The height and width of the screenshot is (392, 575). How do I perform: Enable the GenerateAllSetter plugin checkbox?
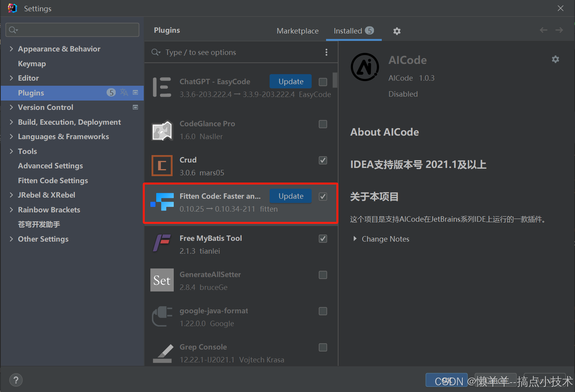click(323, 275)
